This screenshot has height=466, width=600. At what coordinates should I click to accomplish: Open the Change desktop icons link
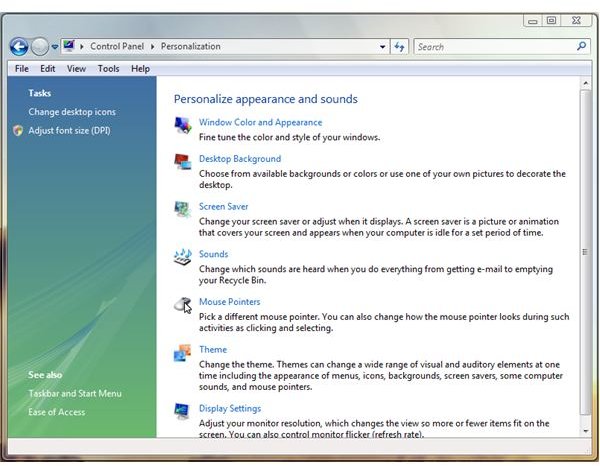[72, 112]
